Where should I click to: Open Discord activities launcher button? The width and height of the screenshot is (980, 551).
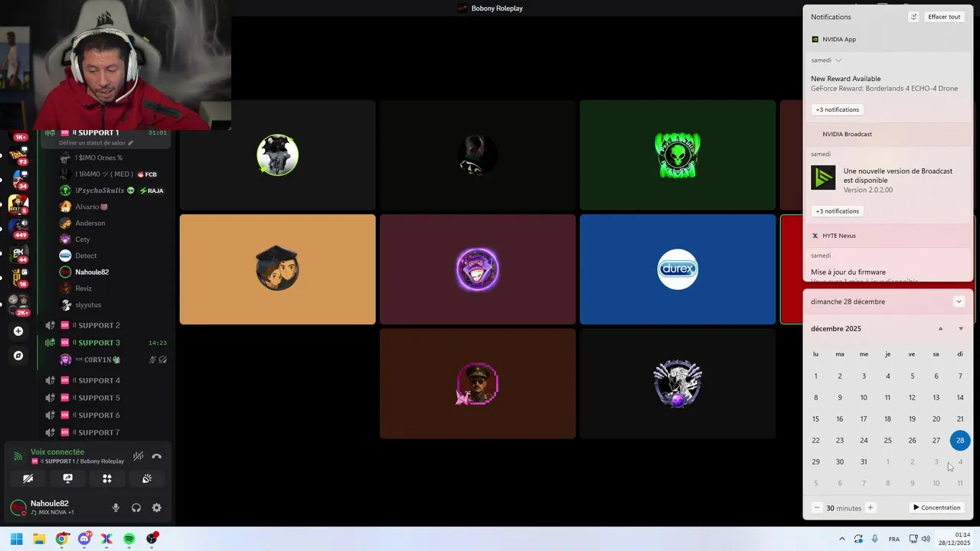(x=107, y=478)
